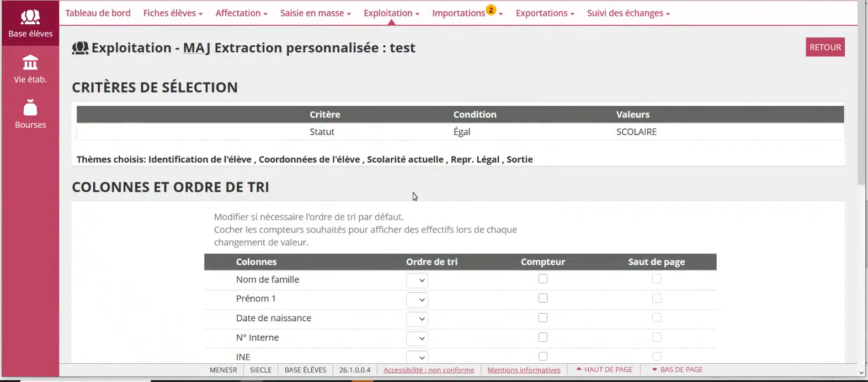Click the Critère table header

pyautogui.click(x=325, y=115)
